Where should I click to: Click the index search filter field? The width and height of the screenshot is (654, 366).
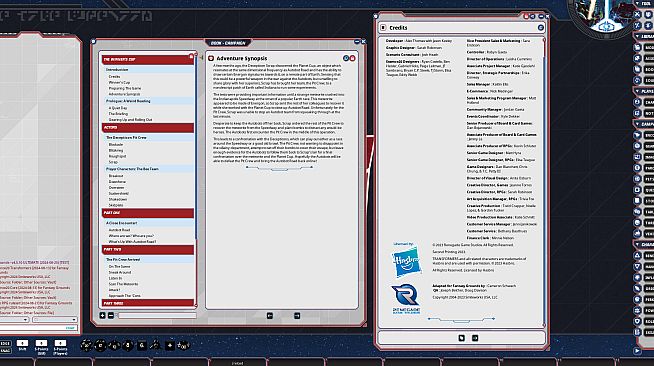156,316
